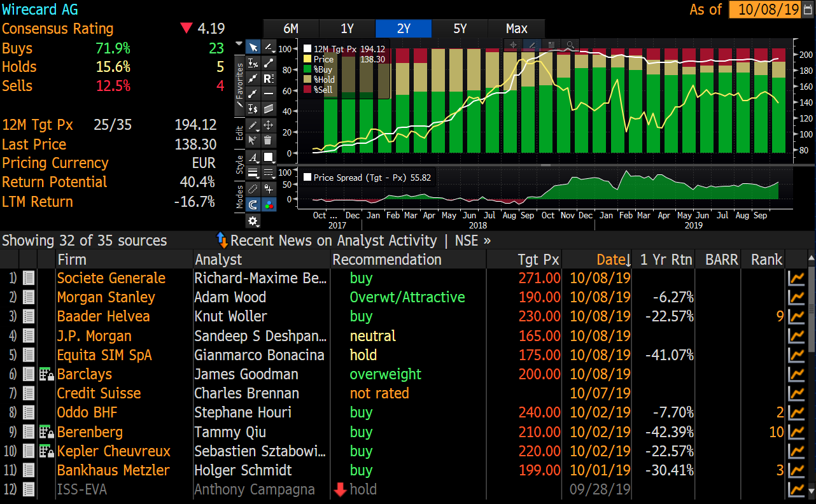
Task: Switch chart to the Max tab
Action: tap(516, 29)
